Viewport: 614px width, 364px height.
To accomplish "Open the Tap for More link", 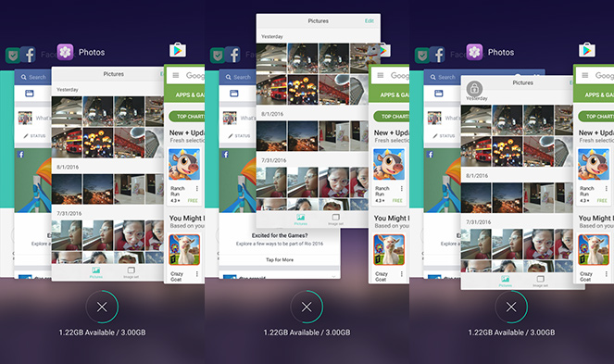I will point(280,259).
